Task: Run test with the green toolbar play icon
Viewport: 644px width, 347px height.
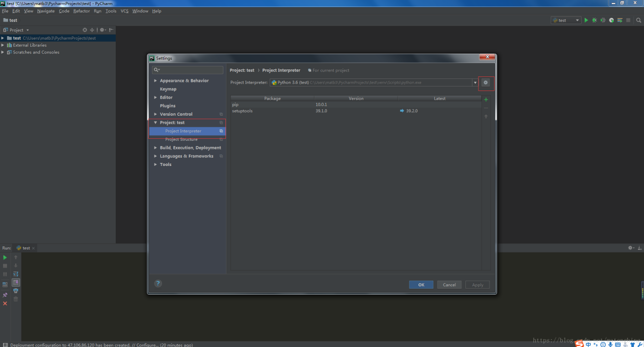Action: pos(586,20)
